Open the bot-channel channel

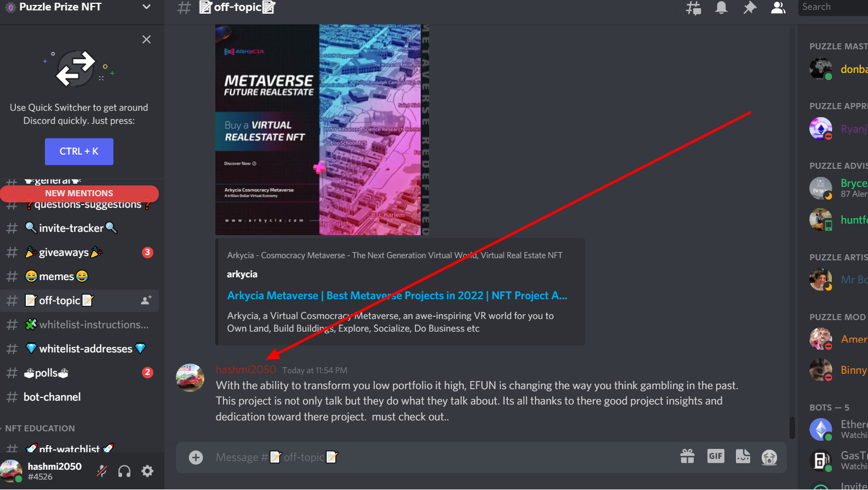point(79,397)
